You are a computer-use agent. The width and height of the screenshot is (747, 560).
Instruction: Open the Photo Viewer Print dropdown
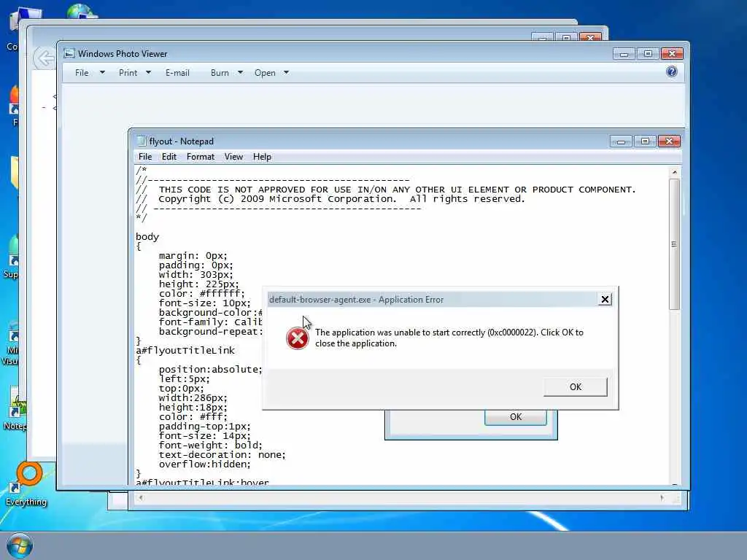click(x=134, y=73)
